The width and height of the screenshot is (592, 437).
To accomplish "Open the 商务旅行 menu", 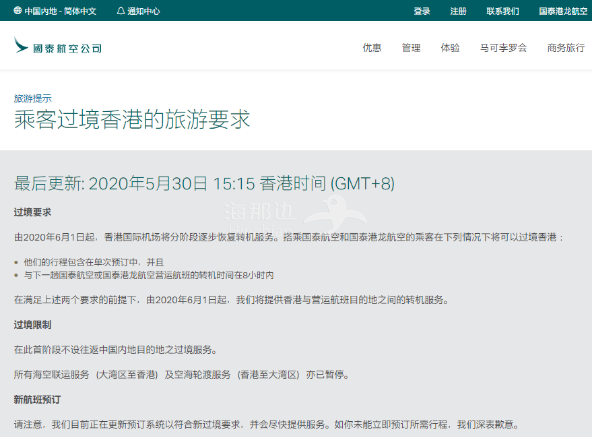I will point(566,48).
